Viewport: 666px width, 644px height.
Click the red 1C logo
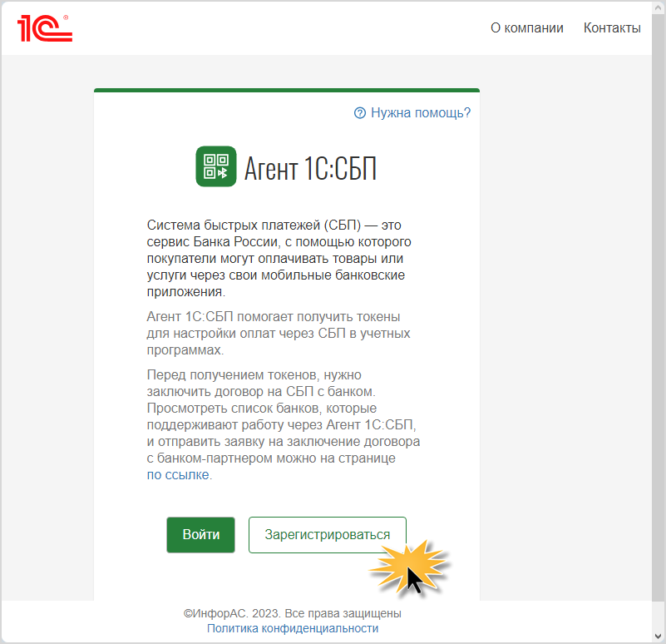[45, 28]
